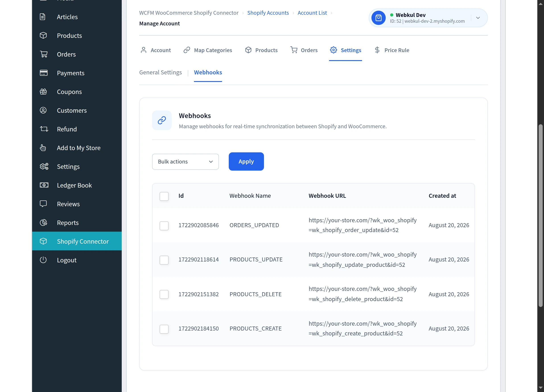Click the Settings gears icon in sidebar
544x392 pixels.
pos(44,166)
